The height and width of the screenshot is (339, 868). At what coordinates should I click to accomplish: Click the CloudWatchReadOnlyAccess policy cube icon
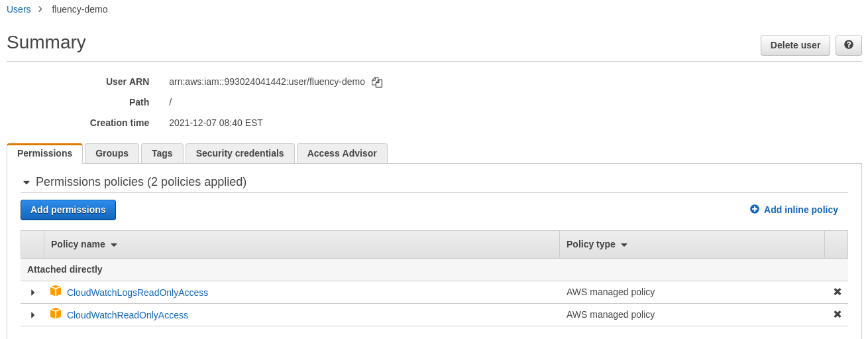[x=56, y=314]
